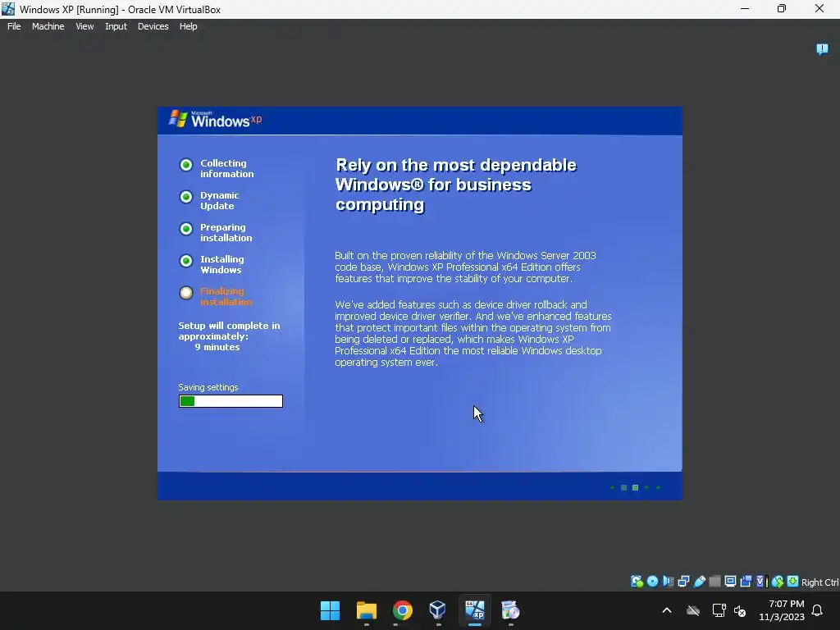Open File Explorer from the taskbar

pos(367,610)
